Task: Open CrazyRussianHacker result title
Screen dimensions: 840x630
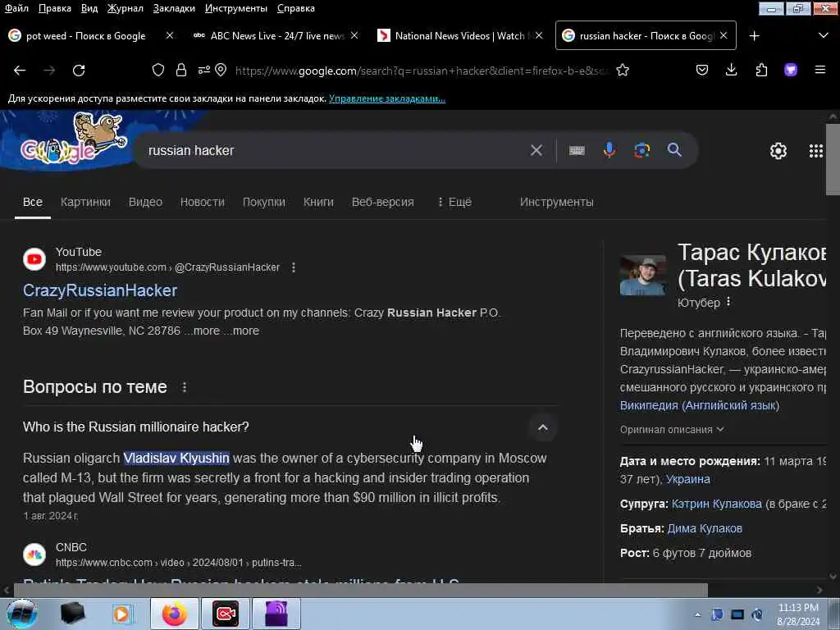Action: point(100,290)
